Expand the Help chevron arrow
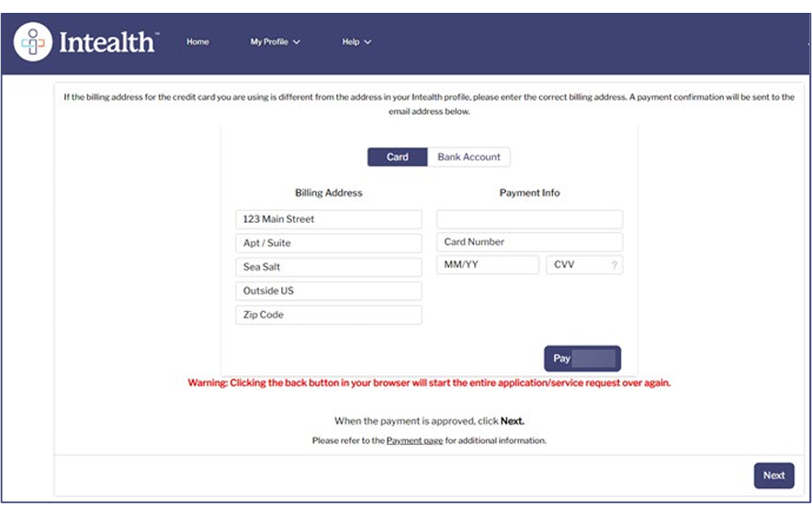Viewport: 812px width, 513px height. 367,42
